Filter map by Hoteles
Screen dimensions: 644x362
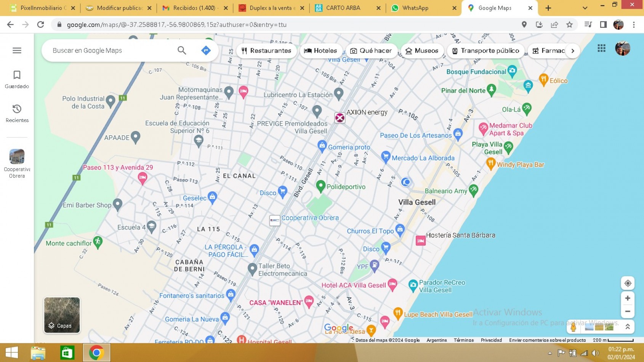(320, 51)
